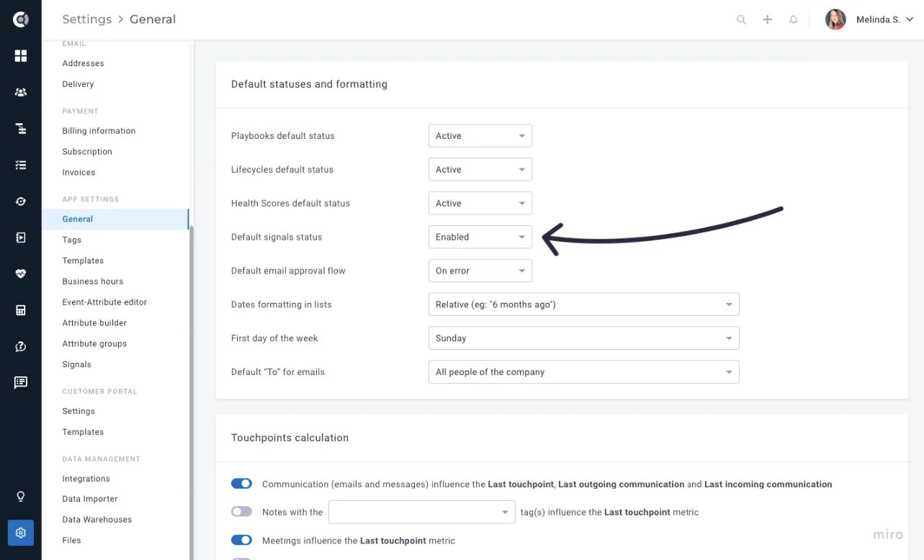Open First day of the week dropdown
Image resolution: width=924 pixels, height=560 pixels.
[x=583, y=338]
